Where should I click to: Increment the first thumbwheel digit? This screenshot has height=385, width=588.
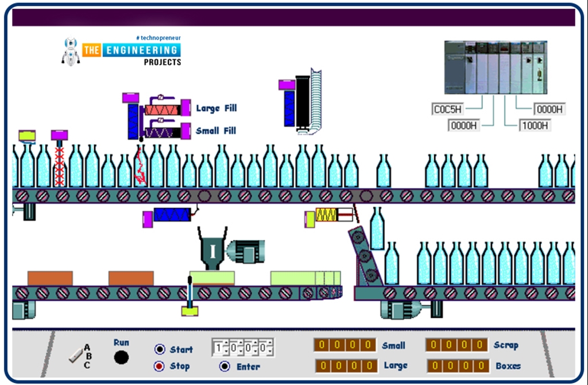pyautogui.click(x=226, y=342)
